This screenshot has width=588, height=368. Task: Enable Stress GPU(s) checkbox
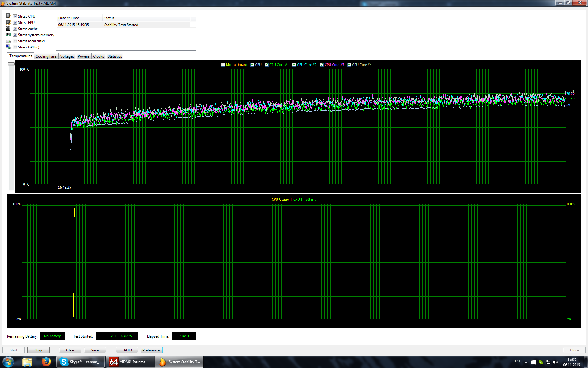coord(15,47)
